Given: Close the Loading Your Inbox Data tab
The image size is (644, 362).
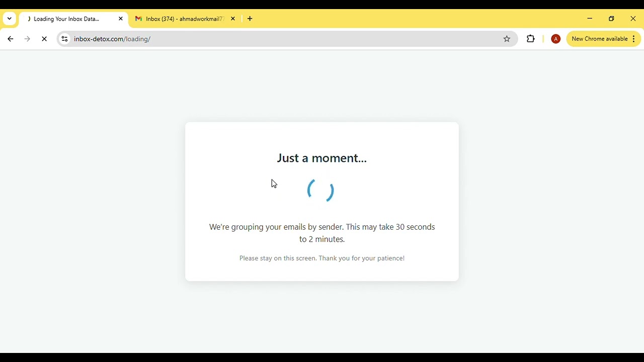Looking at the screenshot, I should [121, 19].
